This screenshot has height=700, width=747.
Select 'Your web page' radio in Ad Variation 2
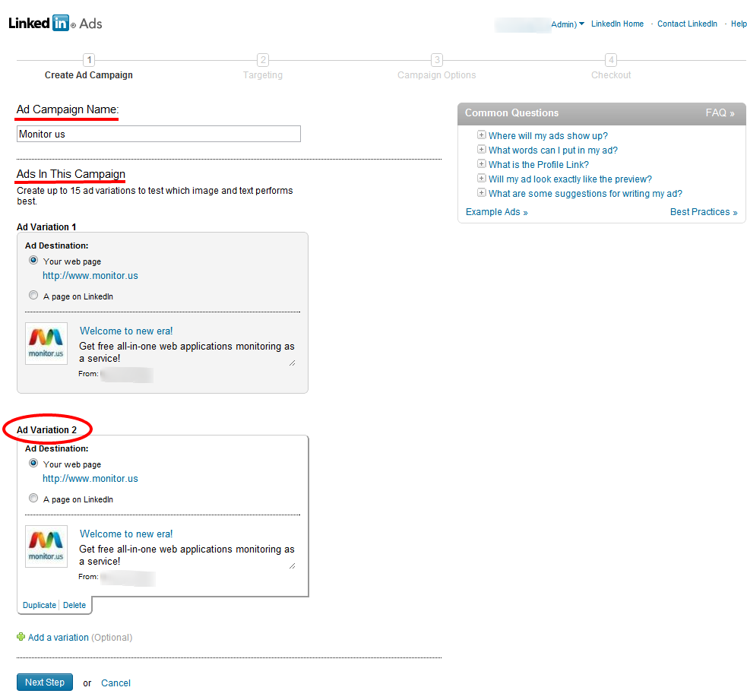point(33,463)
